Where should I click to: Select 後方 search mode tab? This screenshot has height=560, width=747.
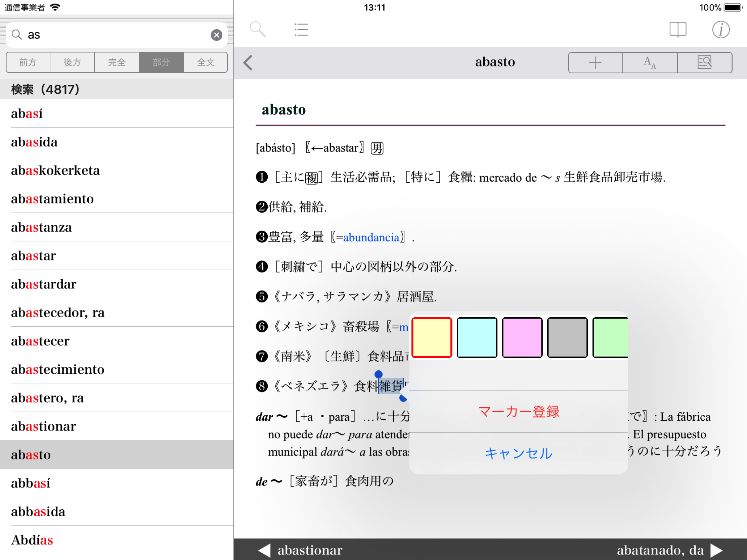[72, 62]
